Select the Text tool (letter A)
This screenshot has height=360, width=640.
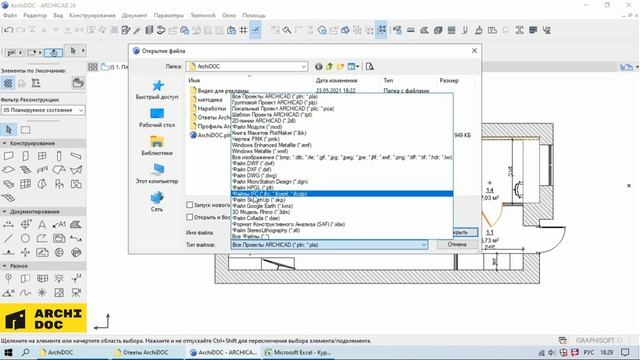pyautogui.click(x=42, y=224)
